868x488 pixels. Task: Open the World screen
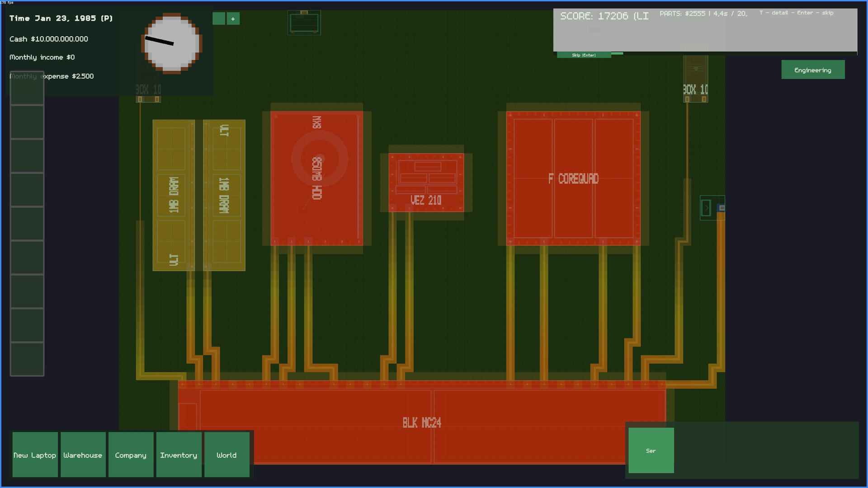point(226,455)
